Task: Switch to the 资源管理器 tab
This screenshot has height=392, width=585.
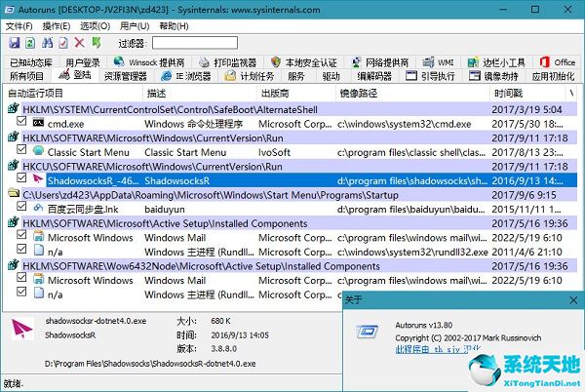Action: coord(126,76)
